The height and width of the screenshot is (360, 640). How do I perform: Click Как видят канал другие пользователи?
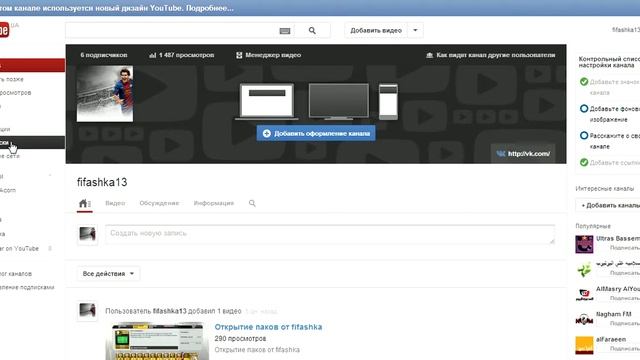491,55
